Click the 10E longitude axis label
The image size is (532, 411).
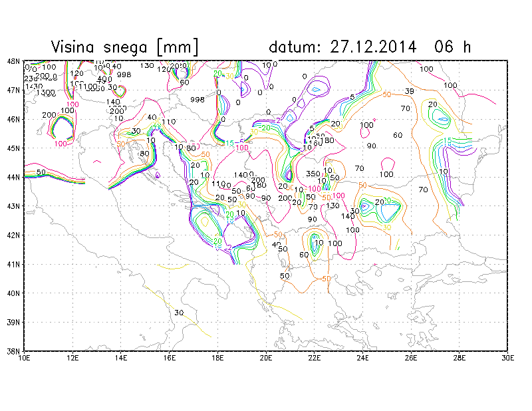(x=24, y=358)
